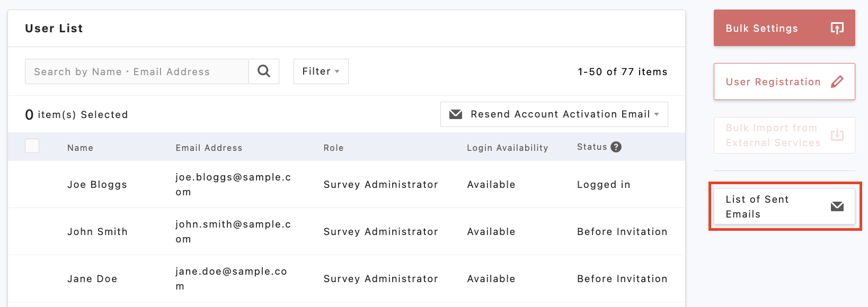Click the Name column header
868x307 pixels.
(x=80, y=148)
